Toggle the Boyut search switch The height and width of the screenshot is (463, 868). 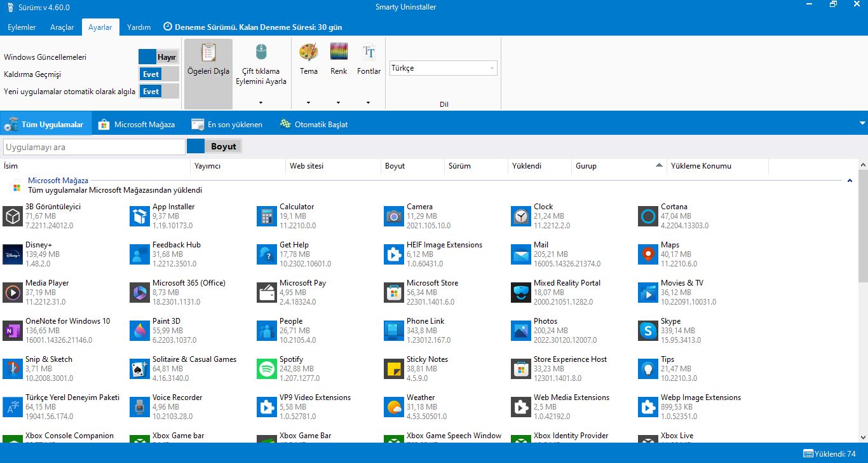214,146
